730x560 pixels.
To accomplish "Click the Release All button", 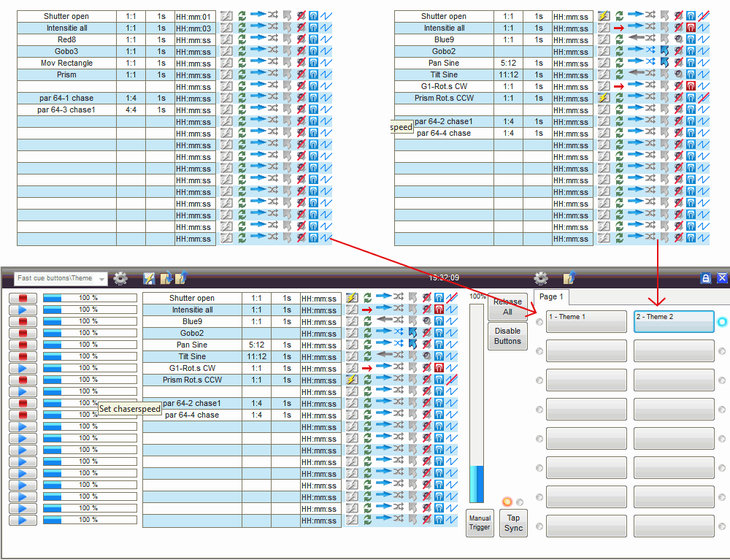I will pos(507,307).
